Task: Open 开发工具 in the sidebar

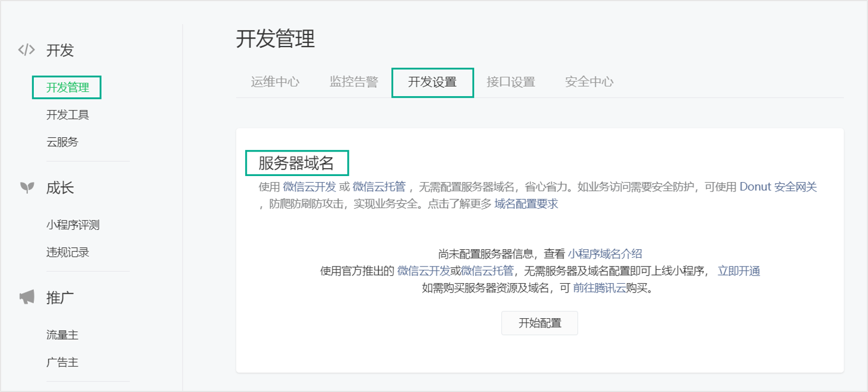Action: [x=67, y=115]
